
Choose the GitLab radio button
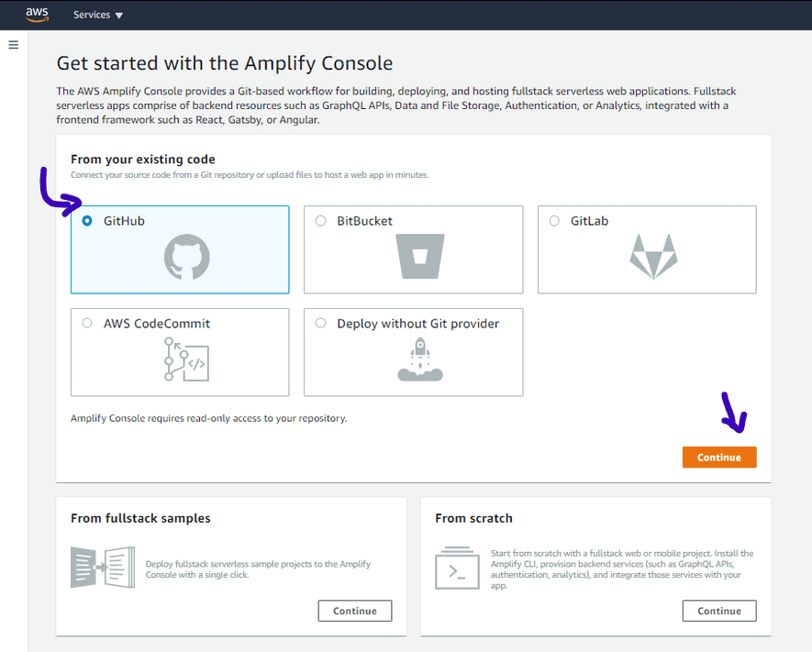(554, 221)
